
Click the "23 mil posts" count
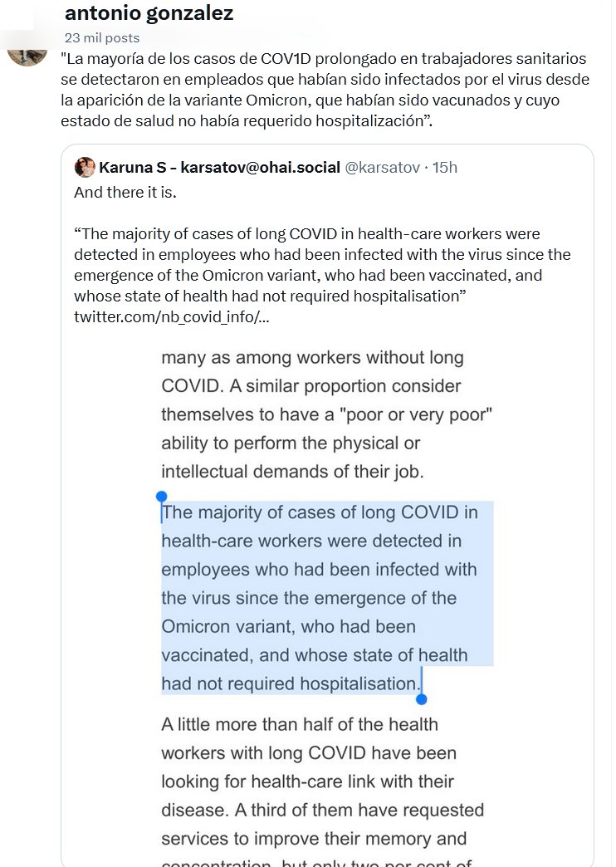point(102,37)
